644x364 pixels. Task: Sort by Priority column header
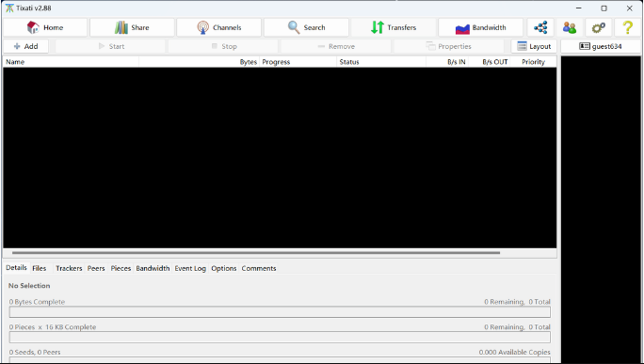click(x=533, y=62)
